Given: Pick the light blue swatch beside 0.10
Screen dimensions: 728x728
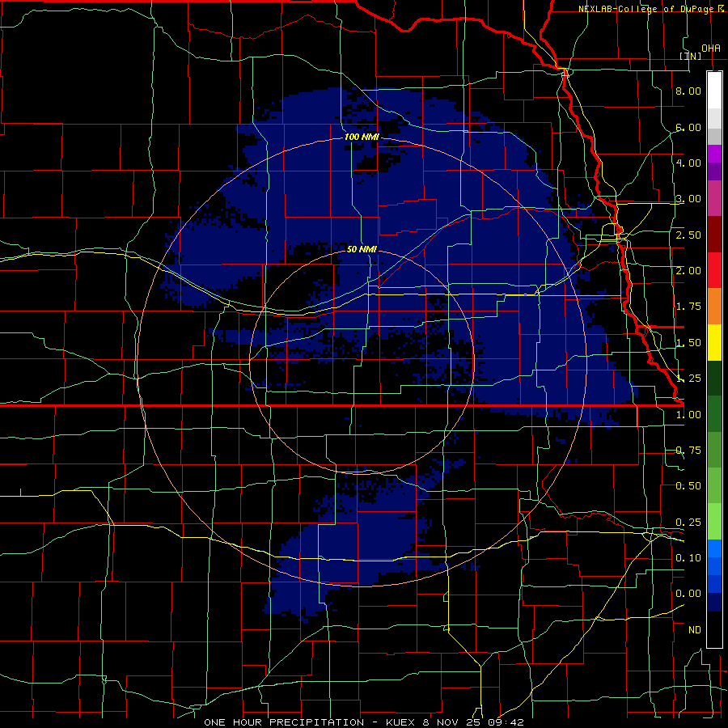Looking at the screenshot, I should (x=714, y=548).
